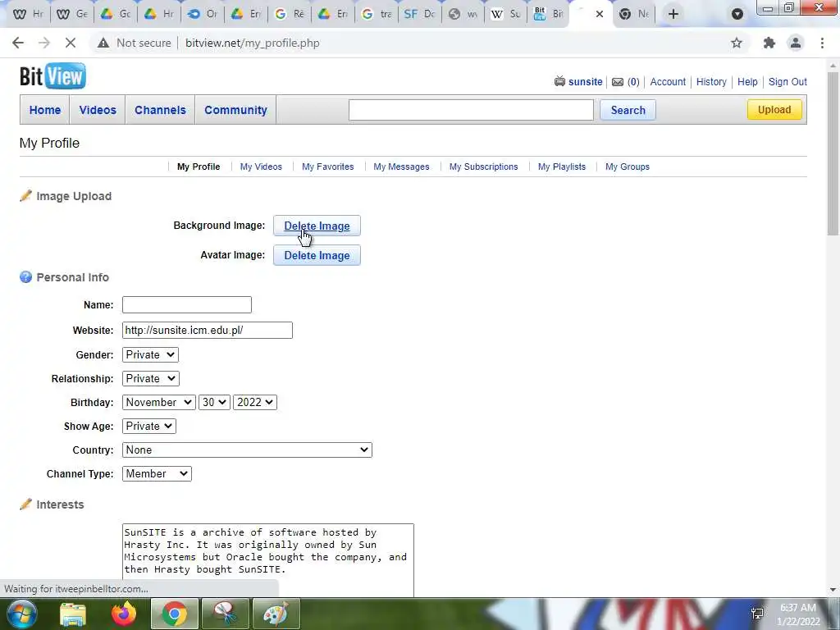Open the Paint taskbar icon

click(276, 614)
